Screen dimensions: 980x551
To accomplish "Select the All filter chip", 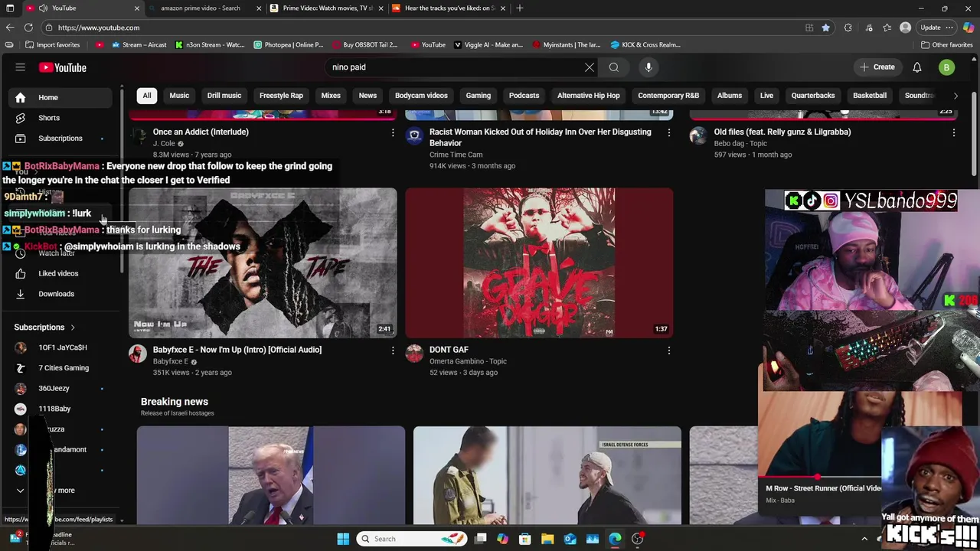I will 147,96.
